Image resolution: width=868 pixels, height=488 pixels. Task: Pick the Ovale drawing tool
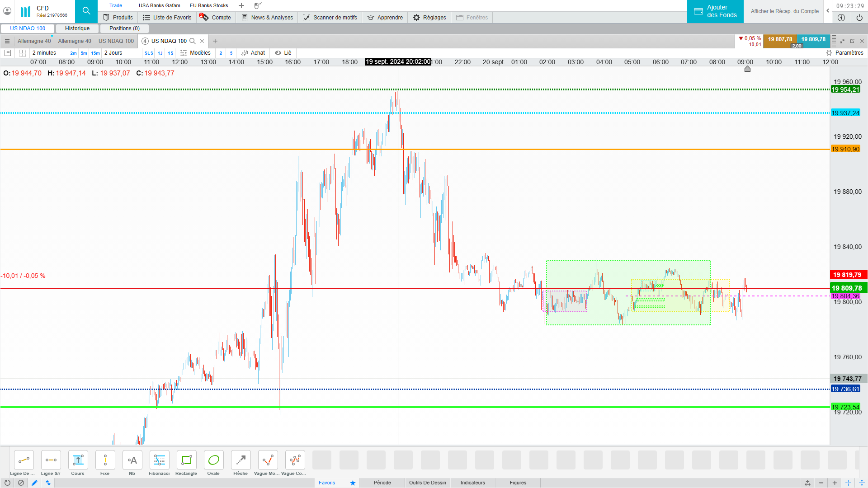[x=213, y=460]
